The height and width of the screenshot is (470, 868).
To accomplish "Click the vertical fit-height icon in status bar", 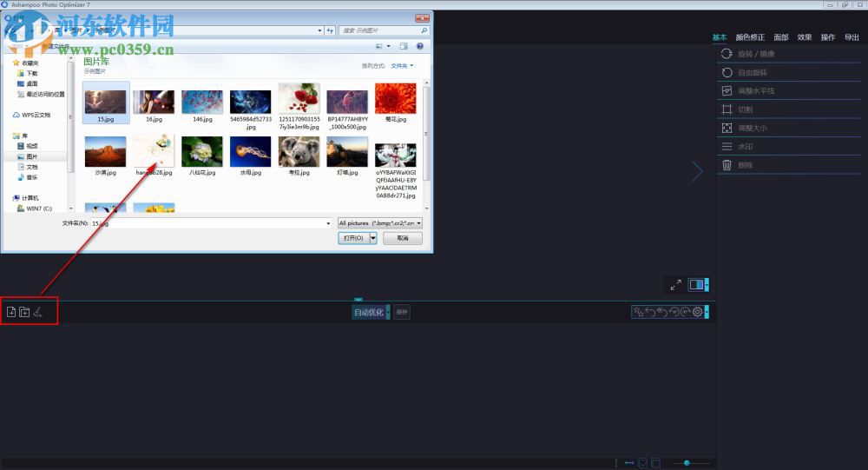I will point(616,463).
